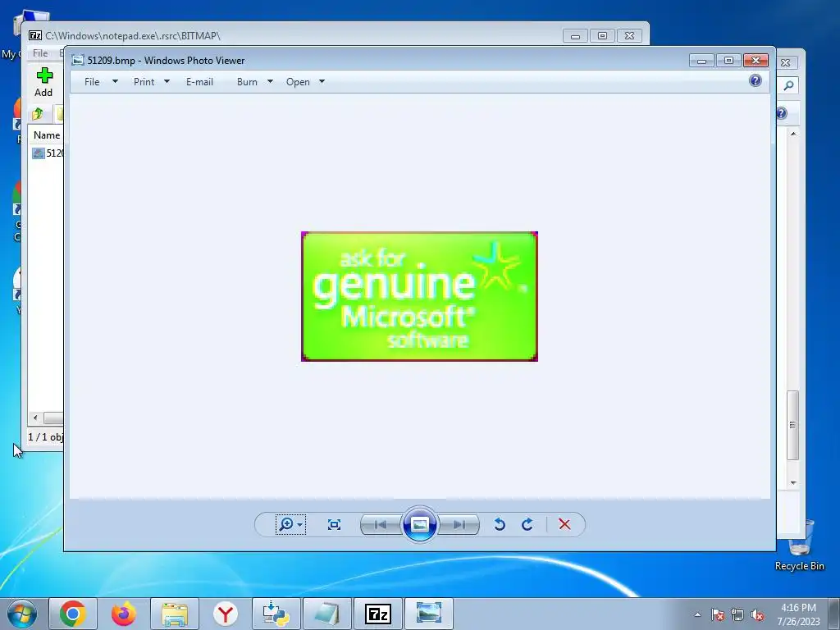Go to the previous photo

coord(381,524)
